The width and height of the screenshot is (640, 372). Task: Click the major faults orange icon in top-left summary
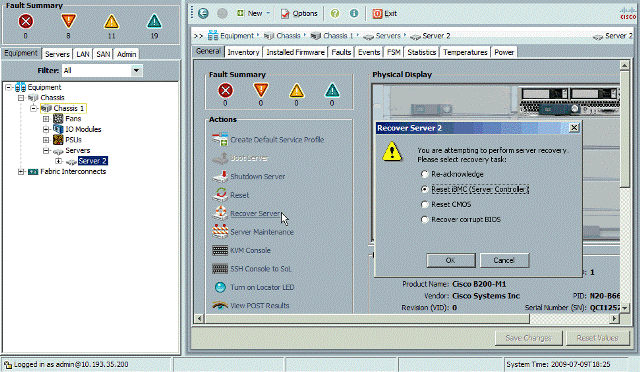click(69, 21)
